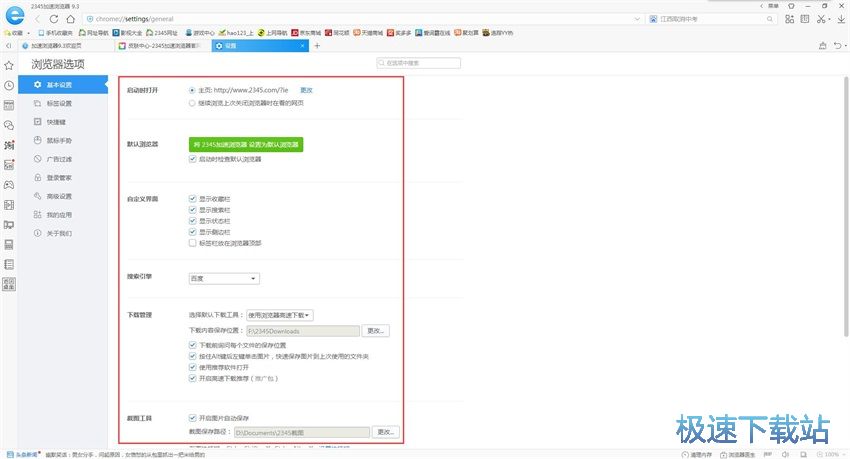Click 清理内存 in status bar
This screenshot has width=850, height=459.
[x=697, y=455]
